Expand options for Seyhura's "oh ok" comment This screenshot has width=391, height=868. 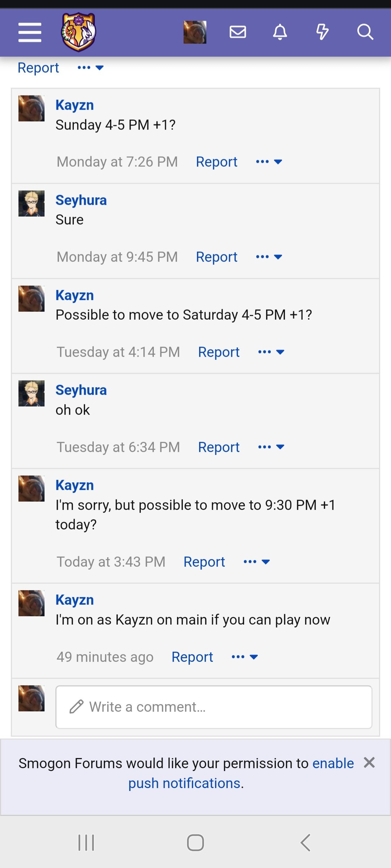click(271, 447)
